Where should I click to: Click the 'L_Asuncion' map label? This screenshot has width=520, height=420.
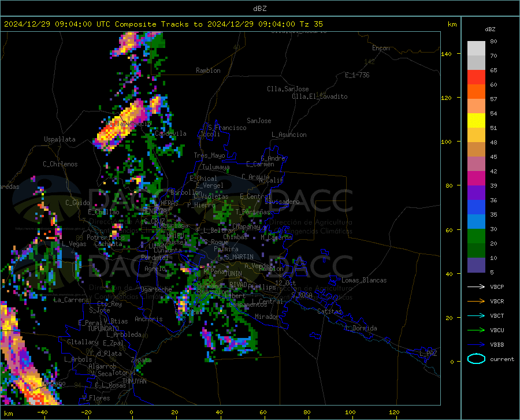289,135
